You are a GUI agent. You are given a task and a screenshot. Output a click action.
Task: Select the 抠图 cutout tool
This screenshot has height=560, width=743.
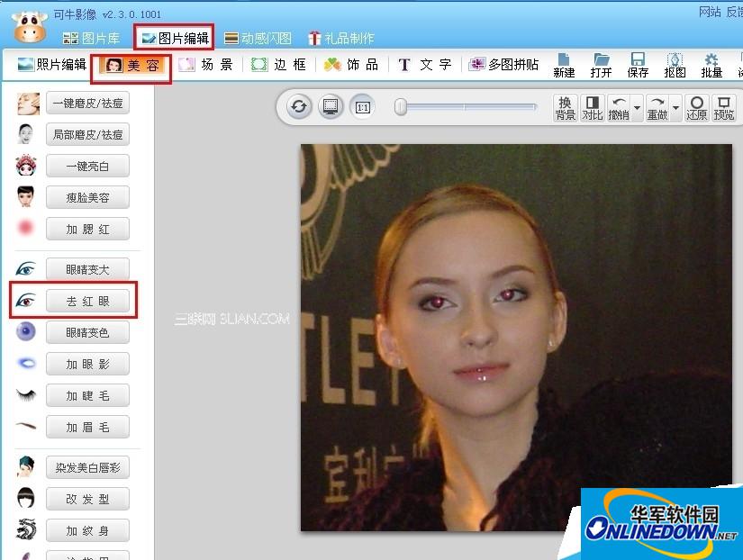click(x=675, y=65)
